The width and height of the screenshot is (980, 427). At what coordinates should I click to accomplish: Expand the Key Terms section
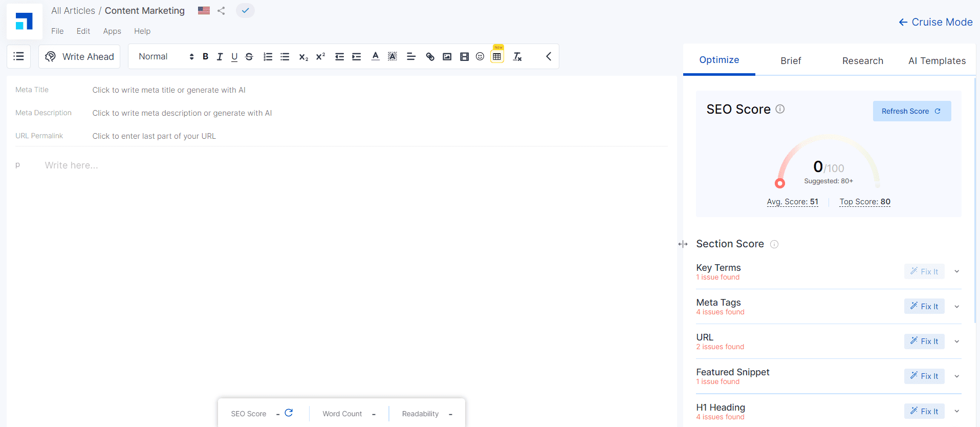click(956, 271)
